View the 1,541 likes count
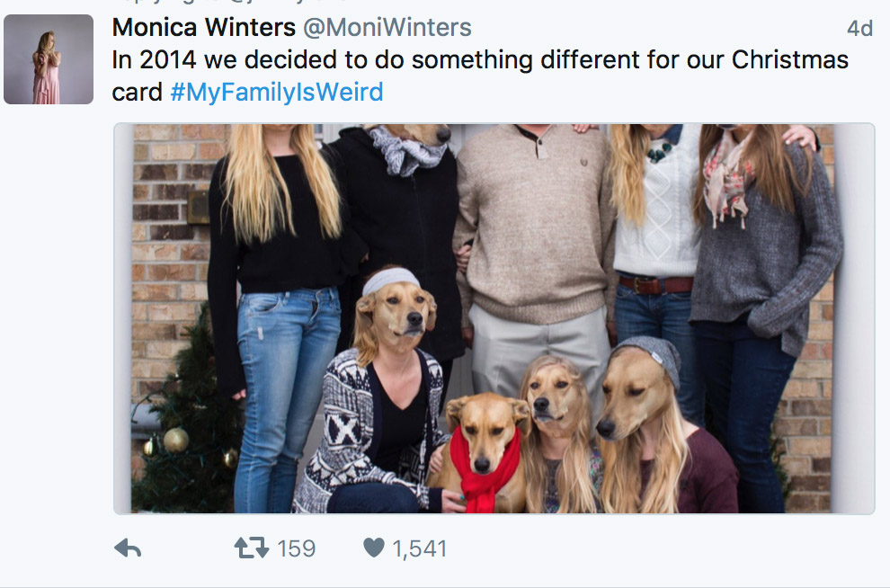 420,548
